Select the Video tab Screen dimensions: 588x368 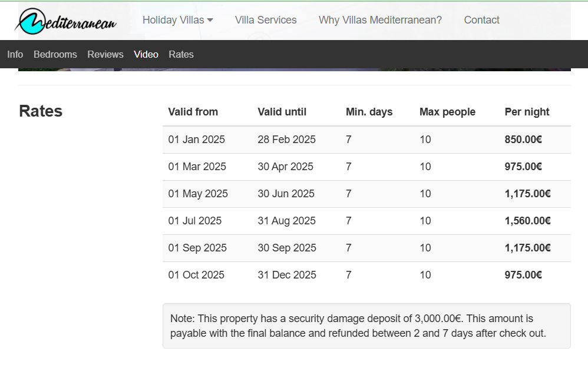146,54
